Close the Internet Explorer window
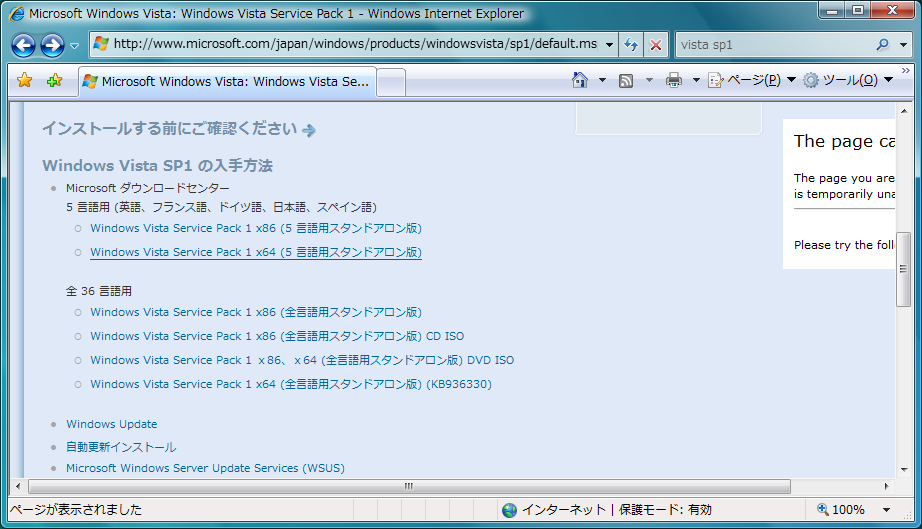Image resolution: width=922 pixels, height=529 pixels. (893, 11)
